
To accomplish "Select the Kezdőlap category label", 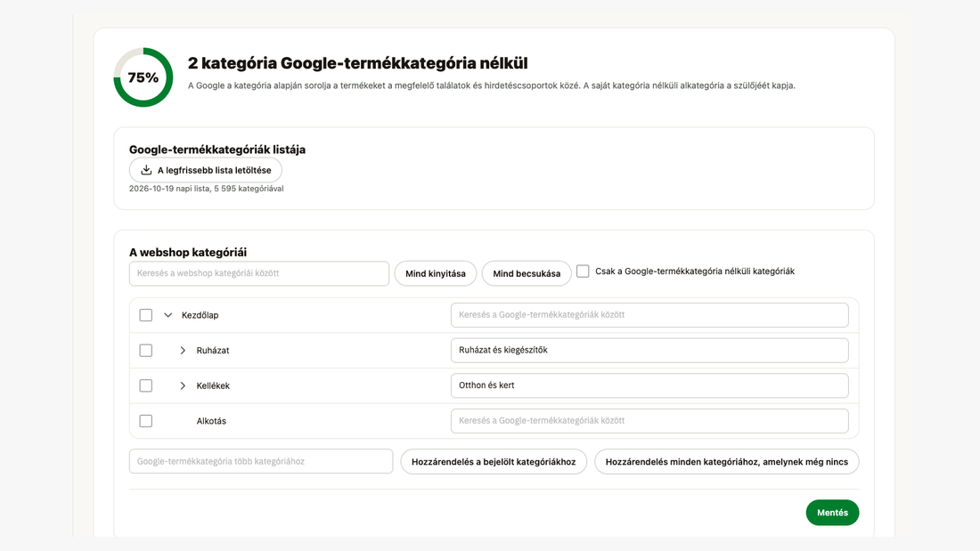I will click(x=200, y=315).
